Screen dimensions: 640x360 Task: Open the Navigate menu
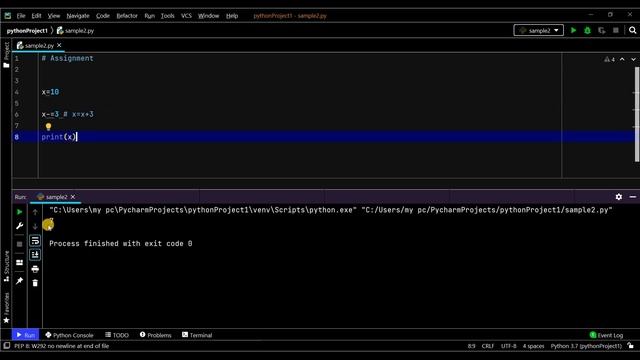(78, 16)
